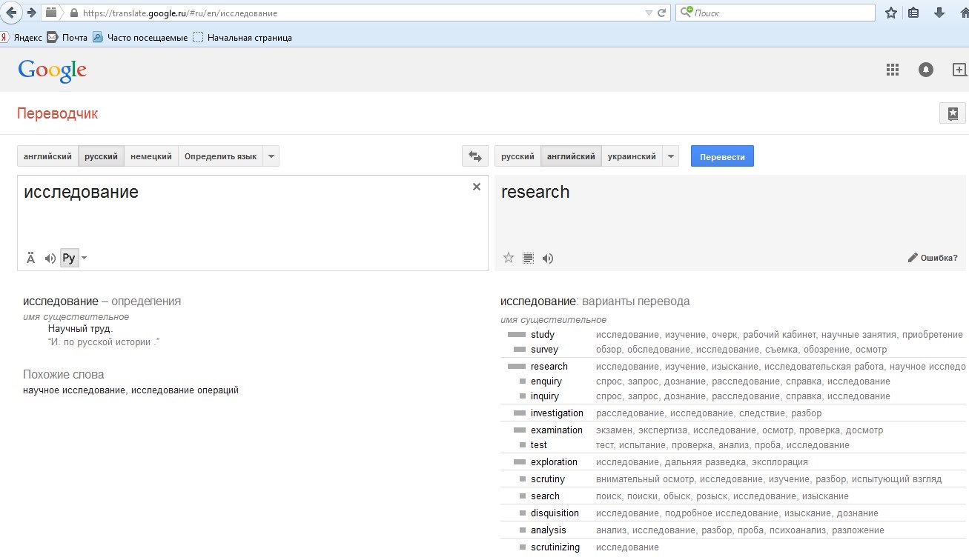Choose Определить язык option

click(220, 156)
